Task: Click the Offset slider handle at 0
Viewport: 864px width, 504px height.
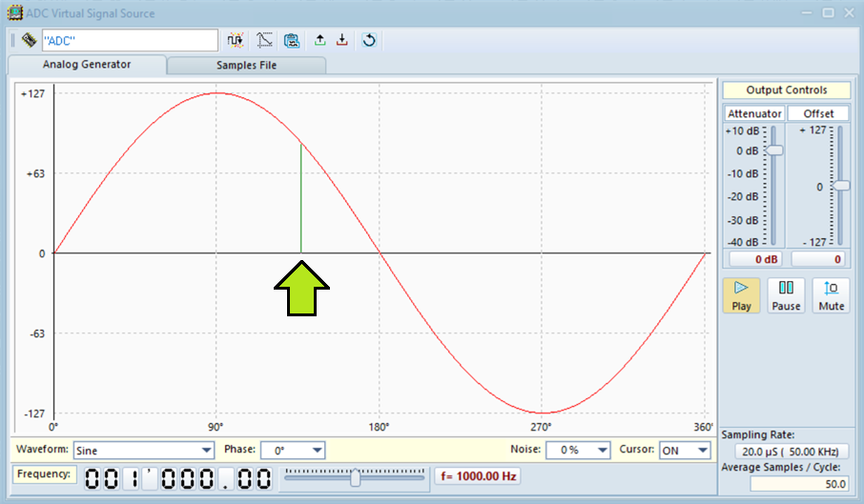Action: pos(841,186)
